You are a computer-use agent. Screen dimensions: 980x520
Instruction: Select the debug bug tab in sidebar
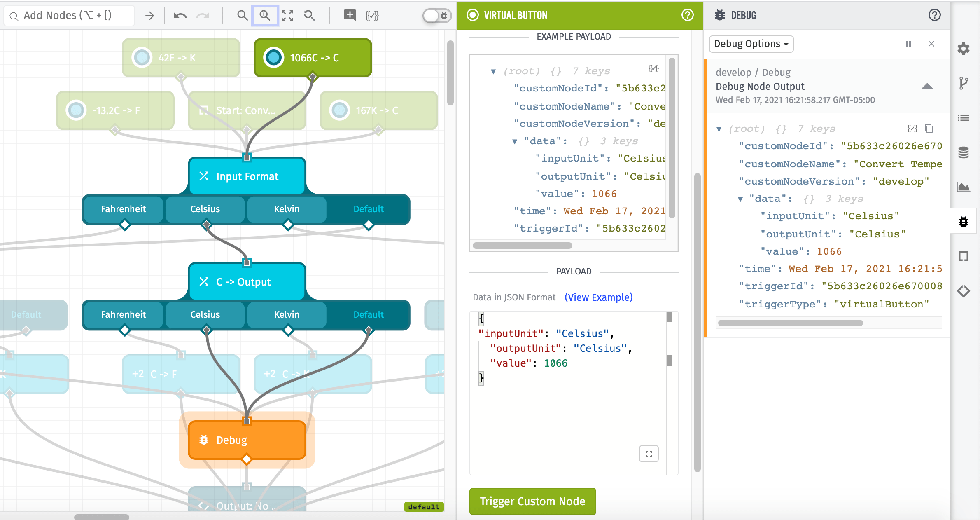(x=963, y=222)
